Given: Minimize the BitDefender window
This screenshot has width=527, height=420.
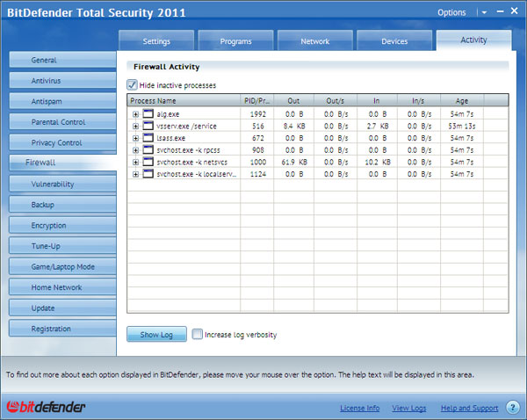Looking at the screenshot, I should pyautogui.click(x=500, y=11).
